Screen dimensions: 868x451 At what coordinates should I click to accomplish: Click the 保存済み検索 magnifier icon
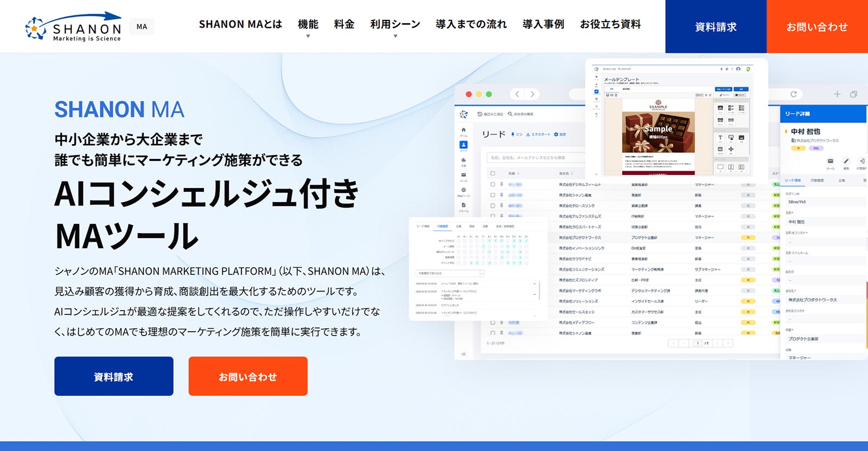tap(510, 114)
